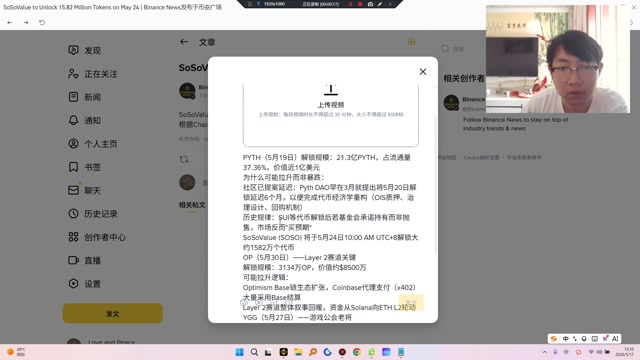Click Binance News avatar under 相关创作者
Image resolution: width=640 pixels, height=360 pixels.
click(x=451, y=103)
